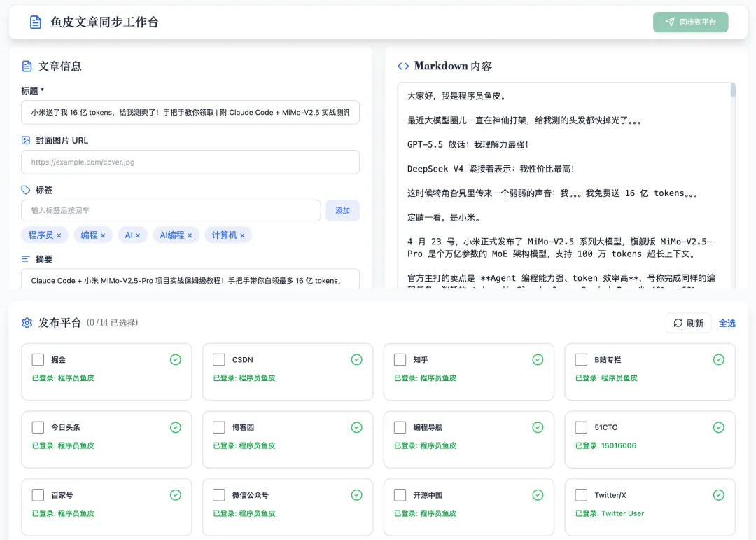Click the 文章信息 section icon
The height and width of the screenshot is (540, 756).
(27, 66)
